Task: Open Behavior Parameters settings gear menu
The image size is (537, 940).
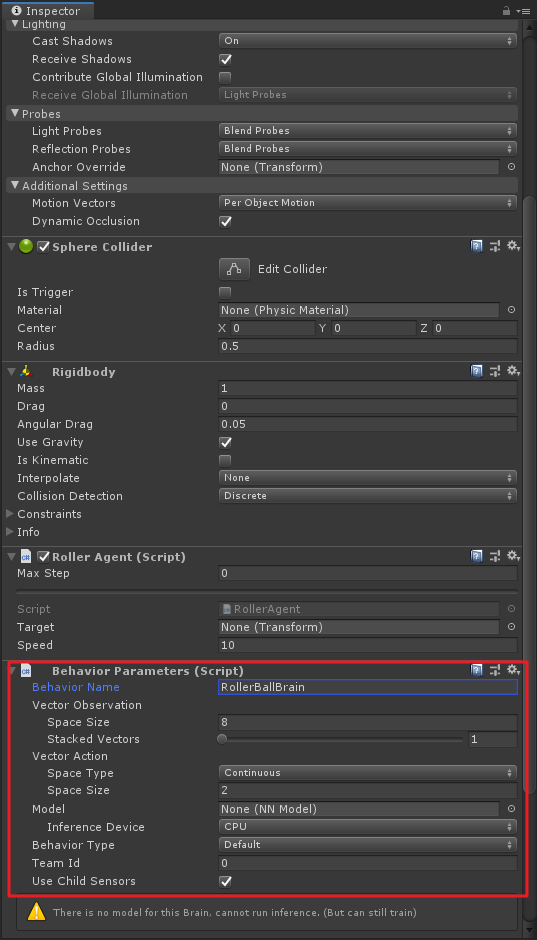Action: pyautogui.click(x=512, y=670)
